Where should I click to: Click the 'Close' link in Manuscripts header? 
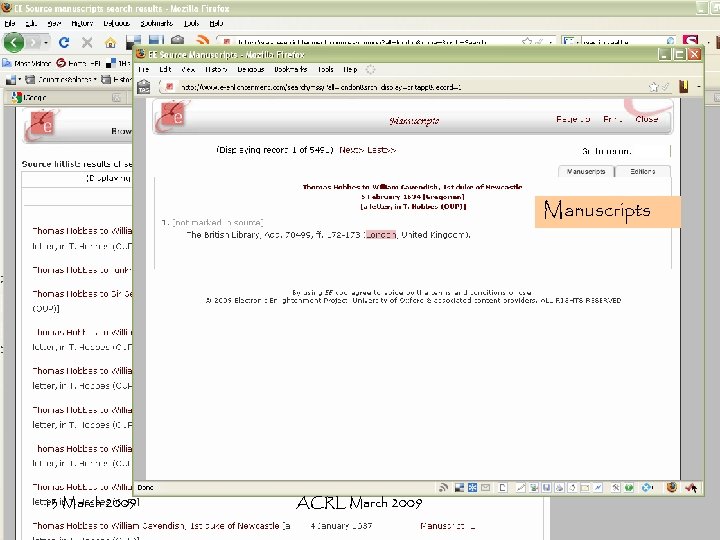(647, 119)
